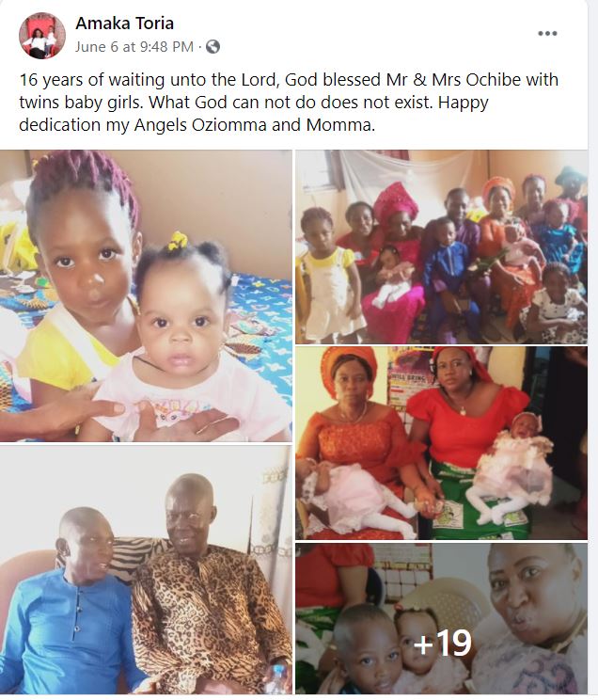Open Amaka Toria's round profile picture
598x700 pixels.
coord(42,36)
